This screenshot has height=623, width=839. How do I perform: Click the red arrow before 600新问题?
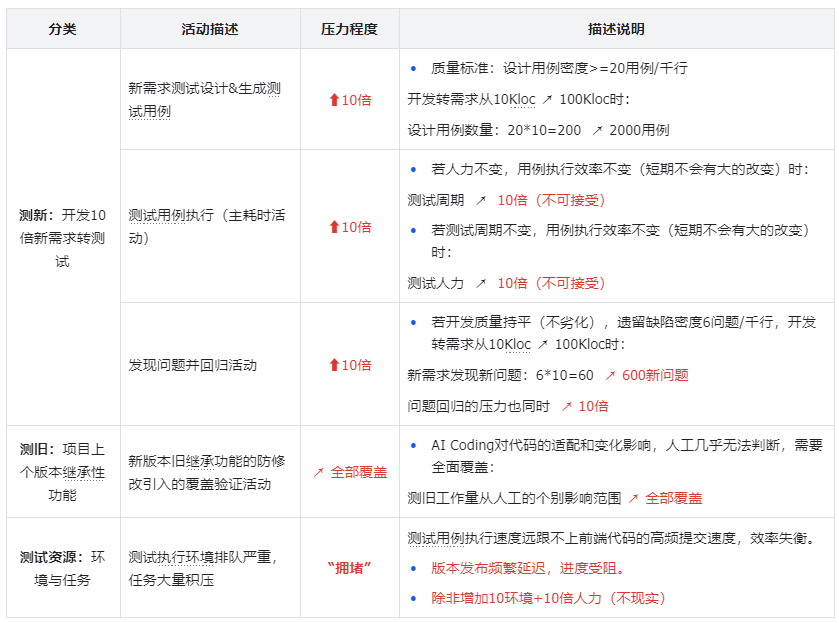[610, 376]
